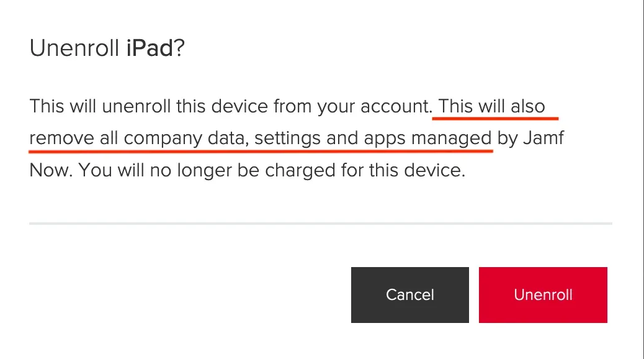Click the underlined warning sentence
Screen dimensions: 644x359
[x=261, y=137]
